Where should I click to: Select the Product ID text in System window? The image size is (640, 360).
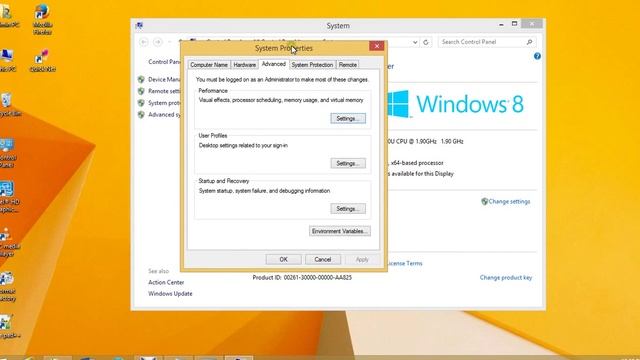coord(302,278)
